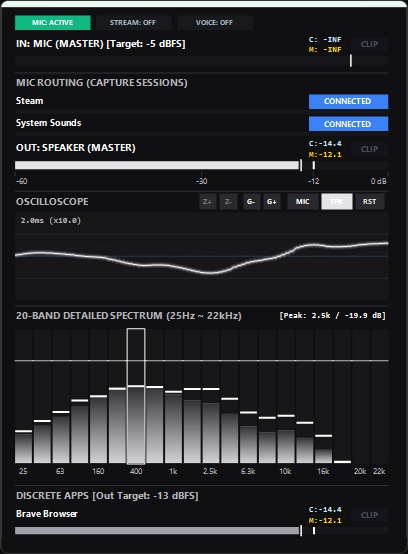Viewport: 408px width, 554px height.
Task: Reset oscilloscope with RST button
Action: [x=369, y=201]
